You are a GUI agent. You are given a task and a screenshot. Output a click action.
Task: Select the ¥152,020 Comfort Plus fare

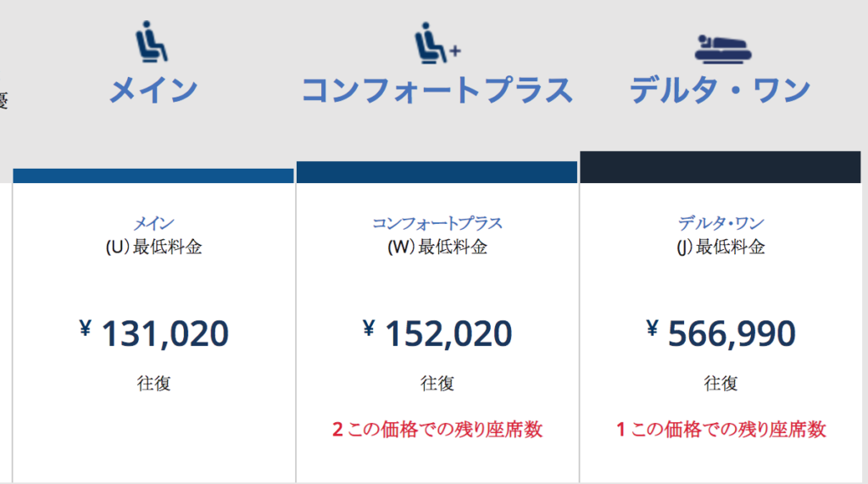pos(437,333)
